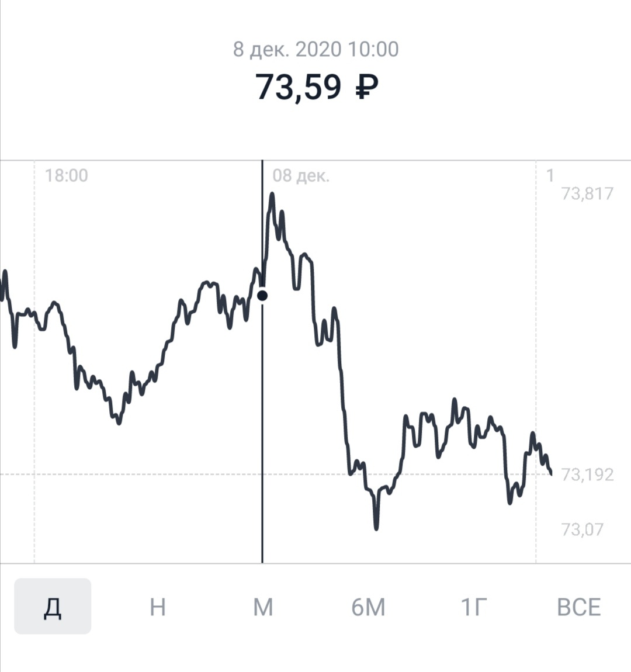Click the 73,192 current price label

pyautogui.click(x=587, y=474)
